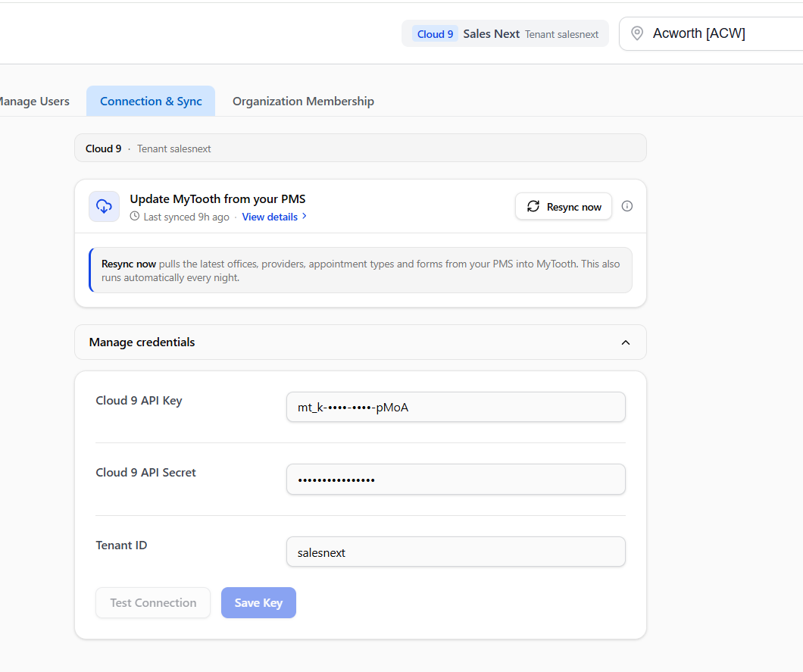Image resolution: width=803 pixels, height=672 pixels.
Task: Click the Resync now info note text
Action: pyautogui.click(x=361, y=270)
